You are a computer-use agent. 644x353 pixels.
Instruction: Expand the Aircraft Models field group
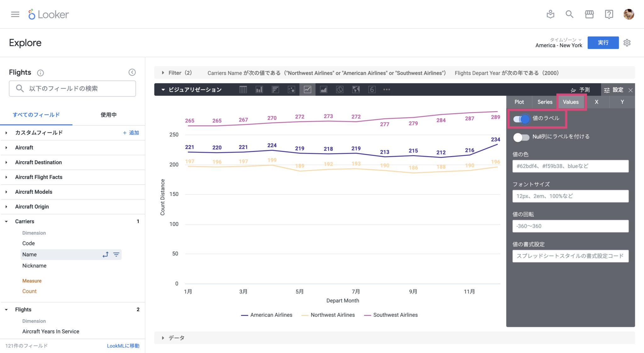pyautogui.click(x=7, y=192)
